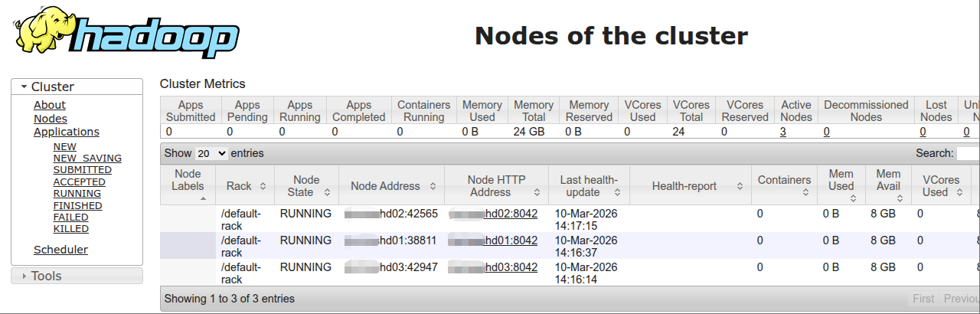The height and width of the screenshot is (314, 980).
Task: Go to the Scheduler page
Action: click(60, 250)
